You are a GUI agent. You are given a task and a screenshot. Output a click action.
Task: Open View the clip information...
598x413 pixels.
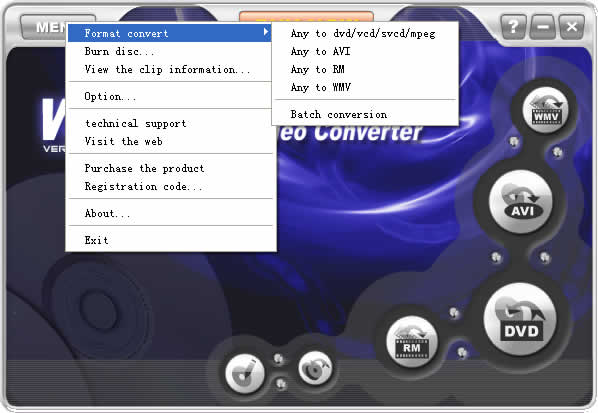[x=169, y=69]
